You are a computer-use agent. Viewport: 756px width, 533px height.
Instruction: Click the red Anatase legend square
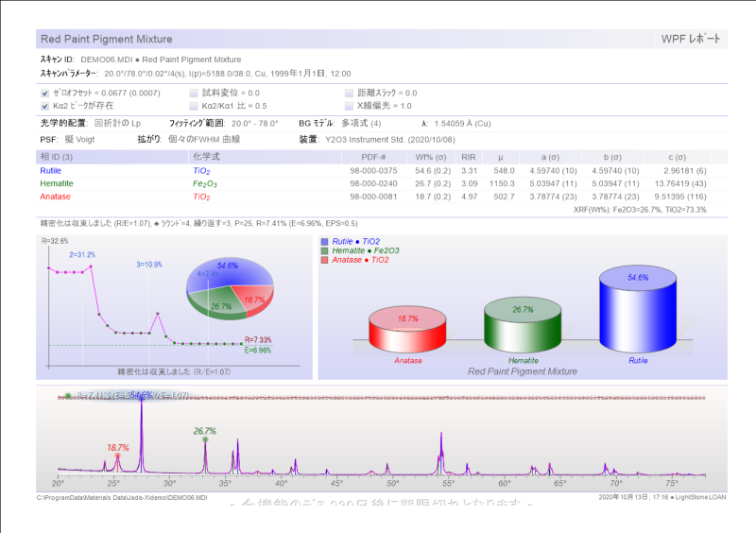(323, 259)
